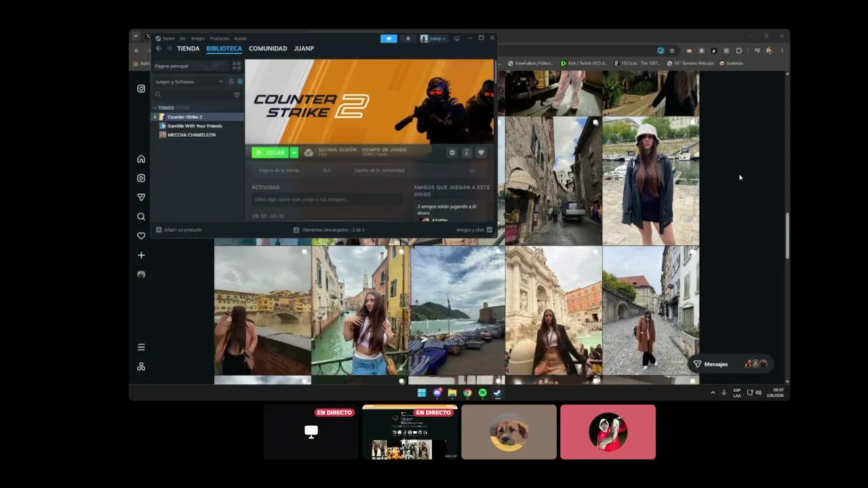The height and width of the screenshot is (488, 868).
Task: Show more game links via three dots
Action: point(472,170)
